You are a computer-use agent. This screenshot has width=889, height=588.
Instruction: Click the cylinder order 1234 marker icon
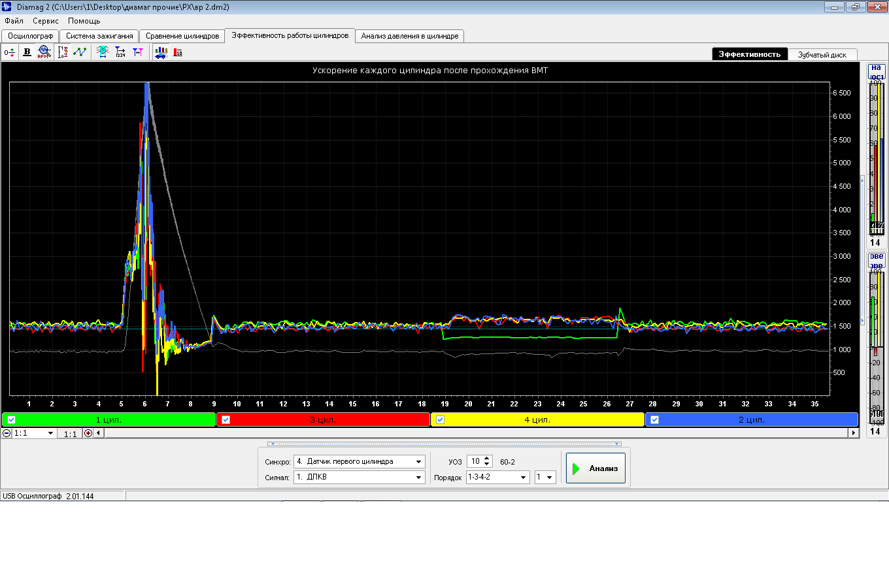pyautogui.click(x=120, y=52)
